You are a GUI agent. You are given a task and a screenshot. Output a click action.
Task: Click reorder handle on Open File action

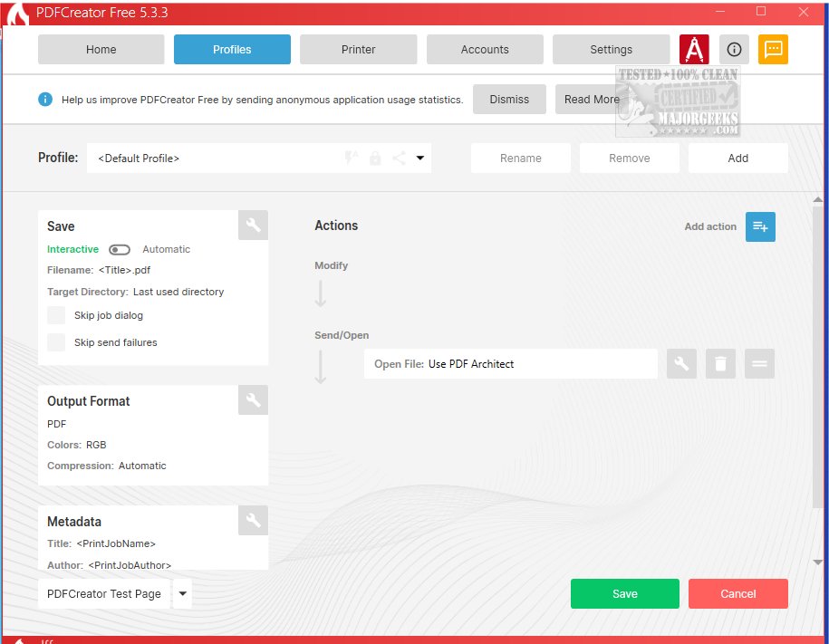[x=759, y=363]
